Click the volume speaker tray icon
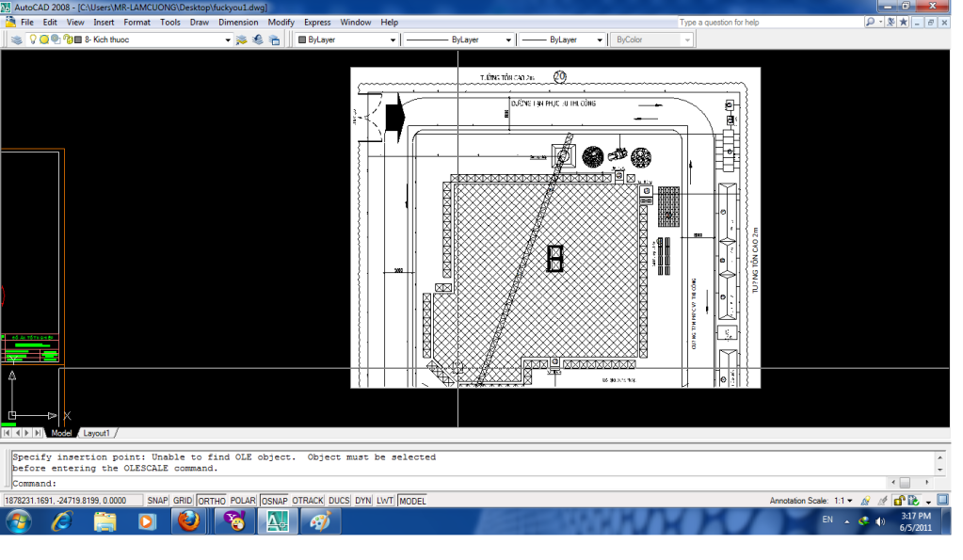 (880, 521)
